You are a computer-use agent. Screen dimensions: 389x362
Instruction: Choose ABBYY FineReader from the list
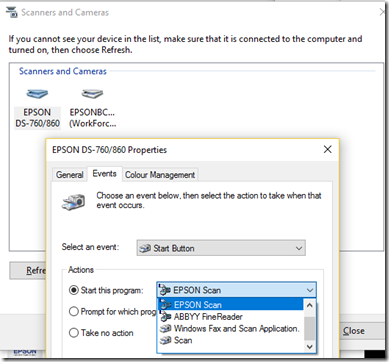(230, 317)
